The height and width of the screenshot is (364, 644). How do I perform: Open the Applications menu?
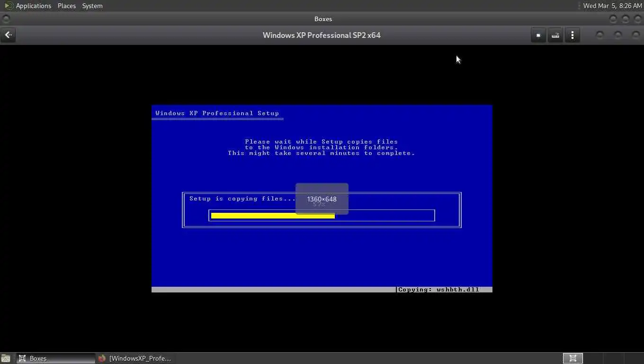click(x=27, y=6)
